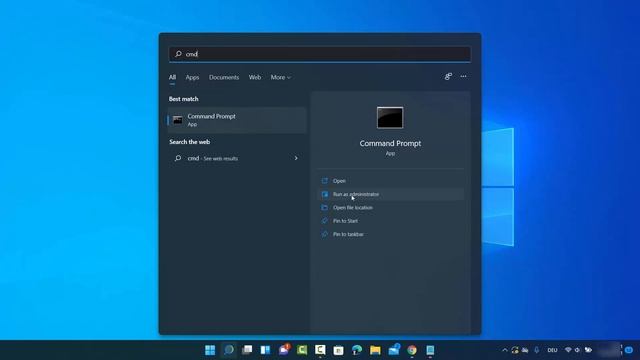The image size is (640, 360).
Task: Switch to the Documents search tab
Action: point(224,77)
